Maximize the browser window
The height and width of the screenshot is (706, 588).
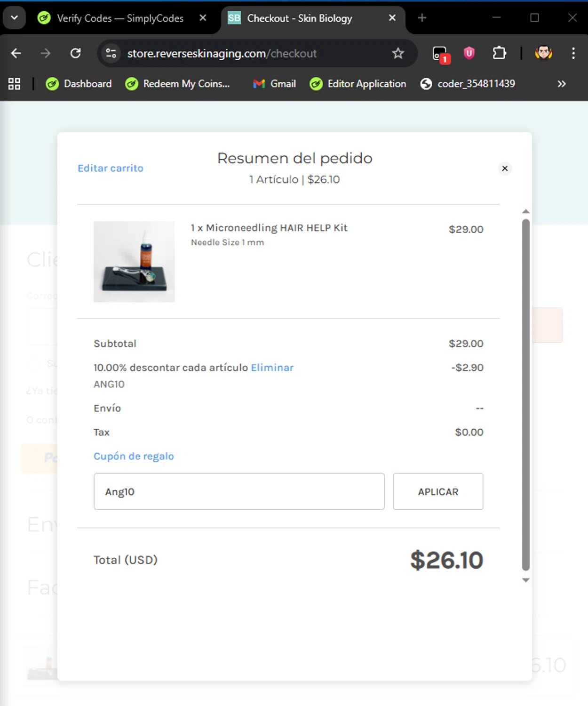click(534, 17)
